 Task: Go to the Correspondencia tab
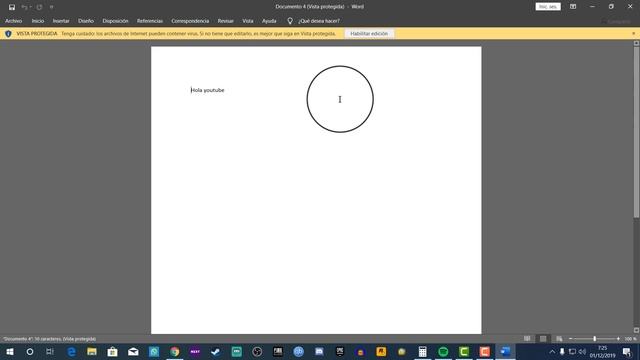click(x=190, y=21)
